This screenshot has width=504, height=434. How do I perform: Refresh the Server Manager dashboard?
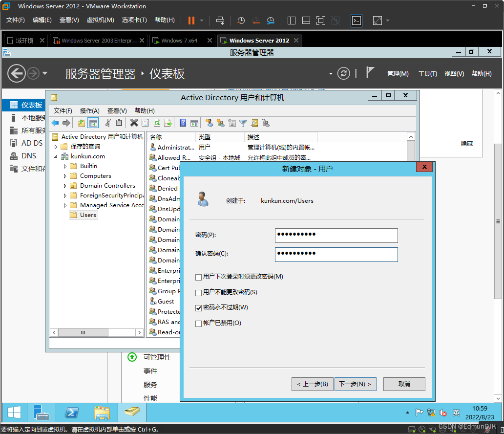[343, 73]
